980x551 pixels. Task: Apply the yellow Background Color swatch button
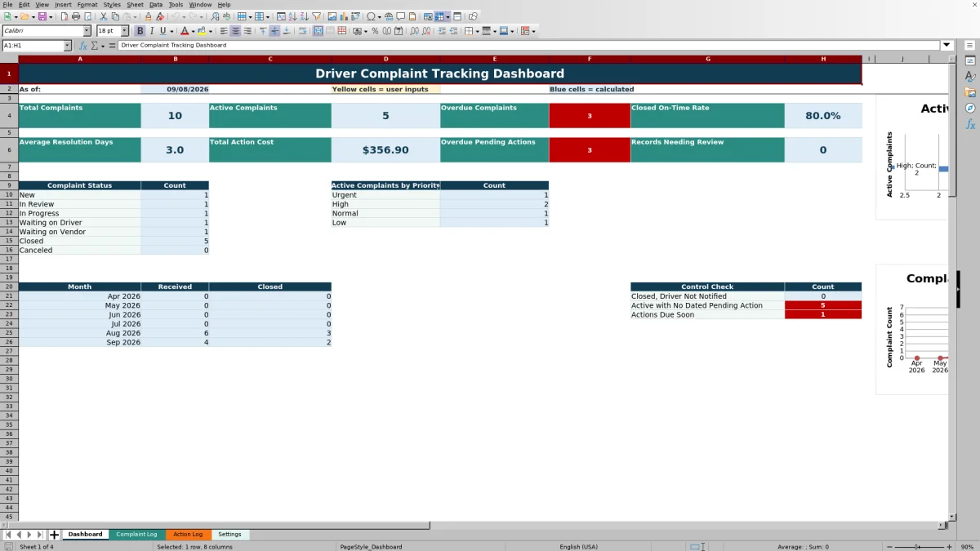(202, 31)
